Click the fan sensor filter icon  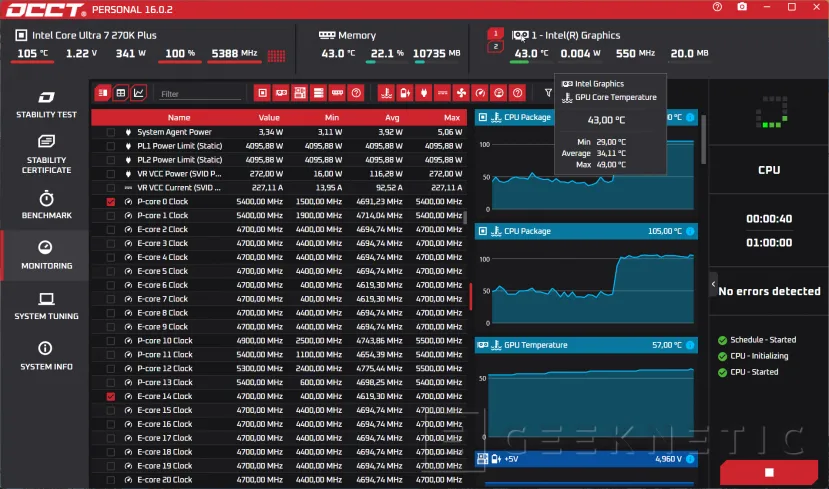coord(461,93)
